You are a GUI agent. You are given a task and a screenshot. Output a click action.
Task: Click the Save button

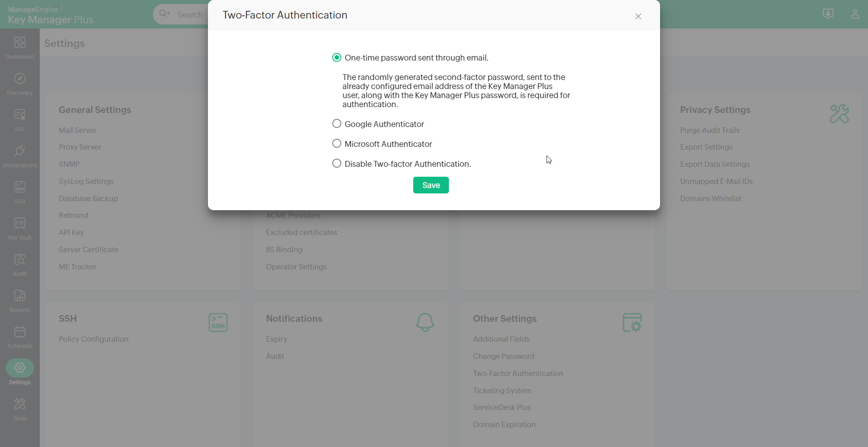point(431,185)
